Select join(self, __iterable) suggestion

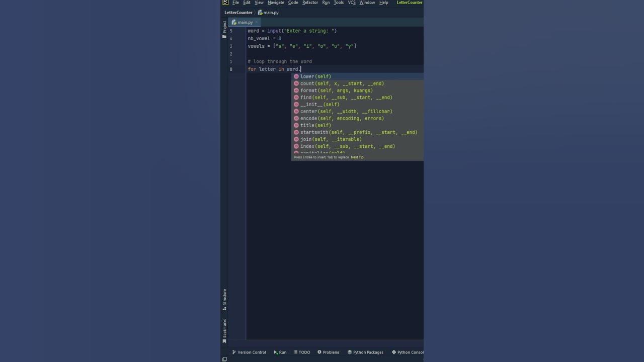click(x=358, y=139)
